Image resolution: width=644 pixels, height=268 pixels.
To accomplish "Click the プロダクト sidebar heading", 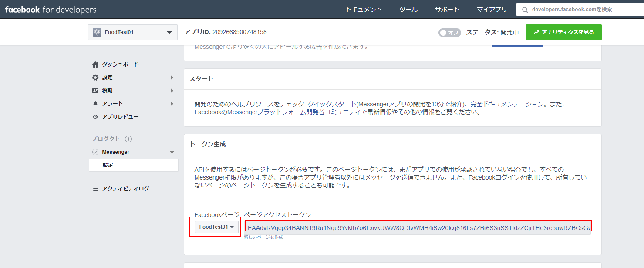I will (106, 139).
